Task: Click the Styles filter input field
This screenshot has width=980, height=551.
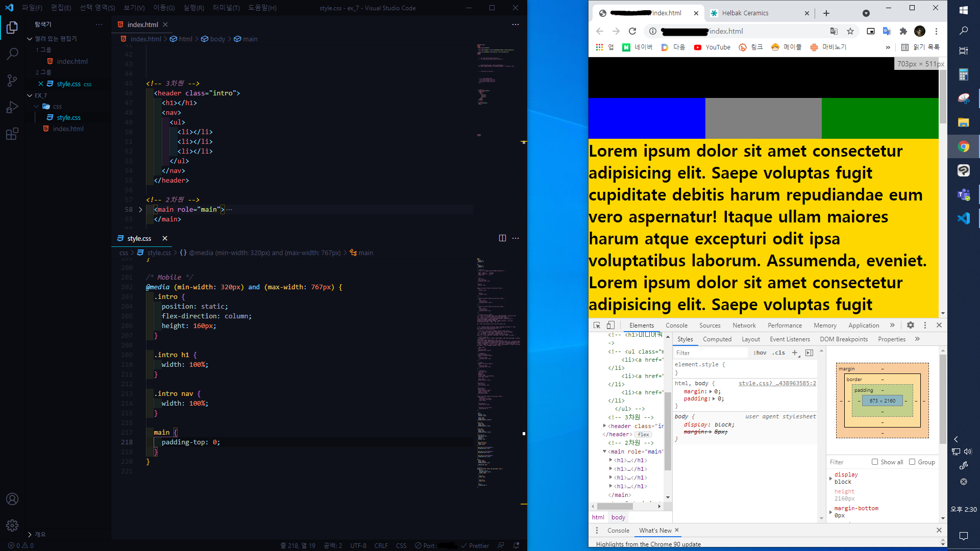Action: click(x=710, y=353)
